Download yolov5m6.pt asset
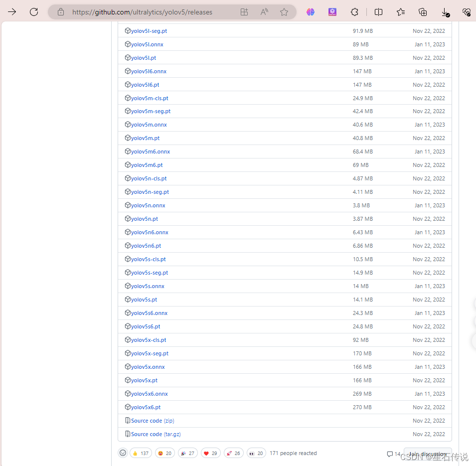This screenshot has width=476, height=466. pos(147,165)
